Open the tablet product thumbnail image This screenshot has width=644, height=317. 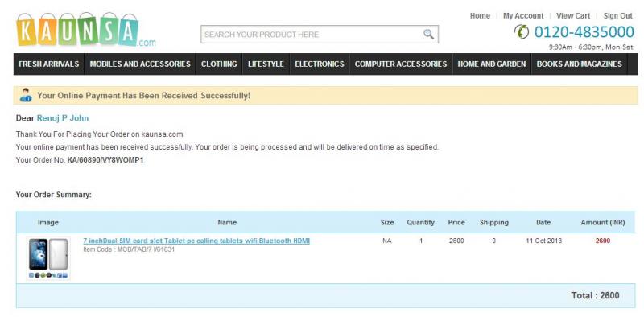point(48,258)
